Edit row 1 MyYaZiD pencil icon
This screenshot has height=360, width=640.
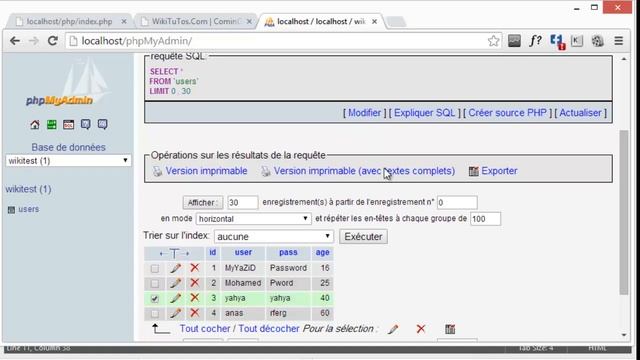point(176,268)
